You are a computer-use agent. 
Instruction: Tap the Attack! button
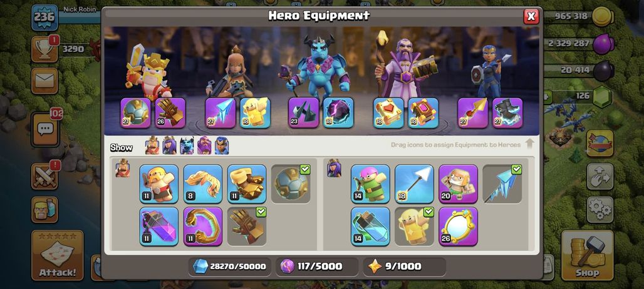[x=58, y=255]
